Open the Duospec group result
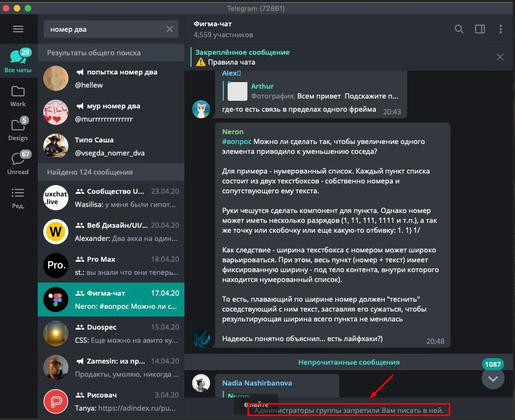The width and height of the screenshot is (515, 420). click(x=111, y=333)
